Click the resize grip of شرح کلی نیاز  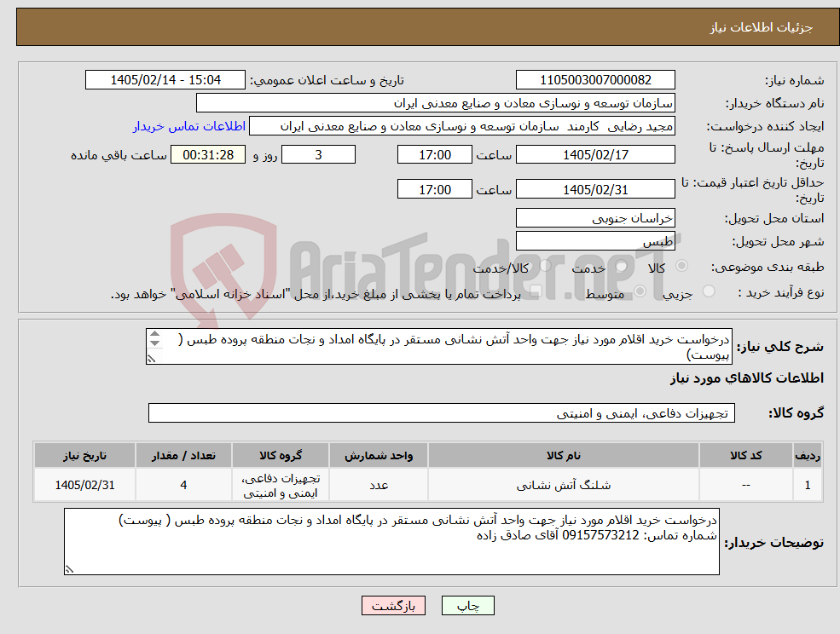coord(152,359)
